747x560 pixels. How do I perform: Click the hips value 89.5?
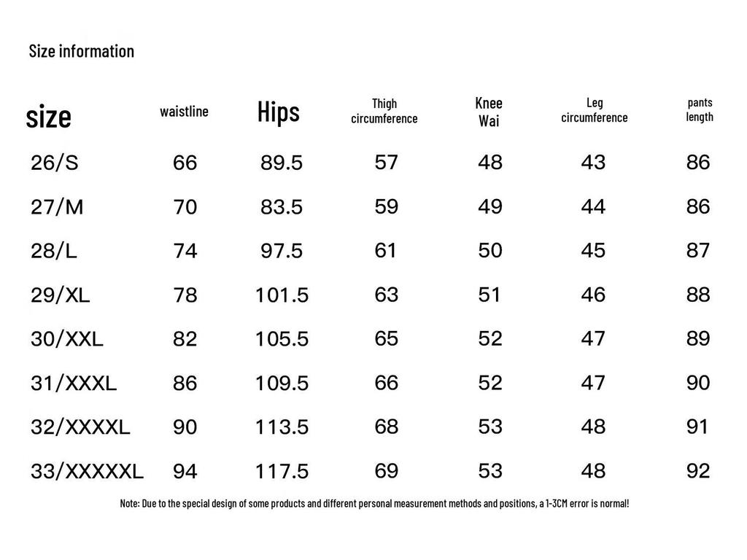282,163
